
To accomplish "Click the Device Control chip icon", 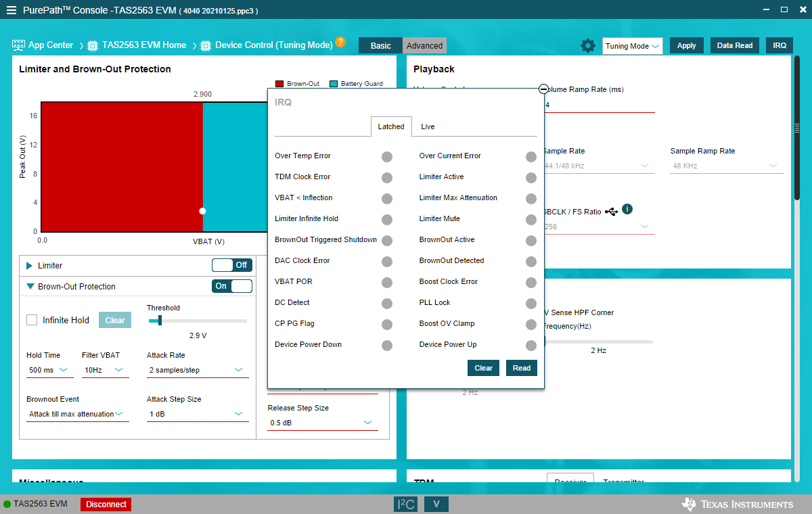I will (x=206, y=45).
